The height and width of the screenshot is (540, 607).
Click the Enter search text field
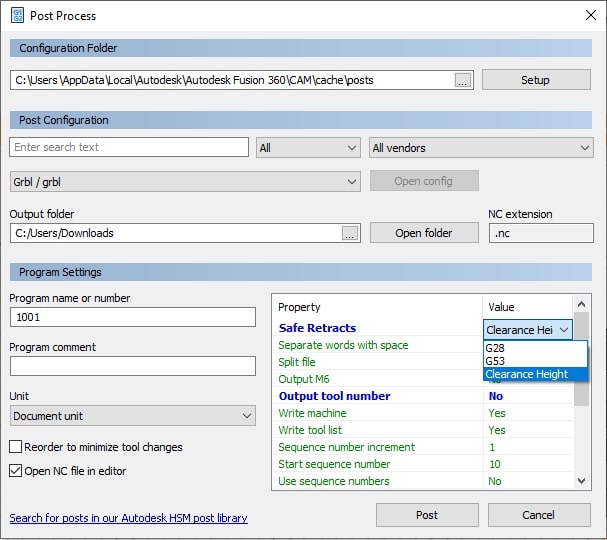(129, 147)
